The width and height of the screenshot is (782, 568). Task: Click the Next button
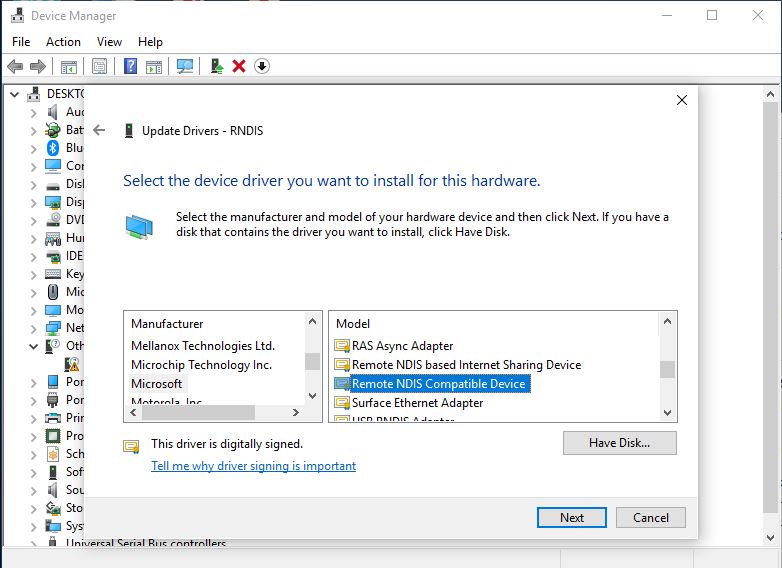pos(572,518)
